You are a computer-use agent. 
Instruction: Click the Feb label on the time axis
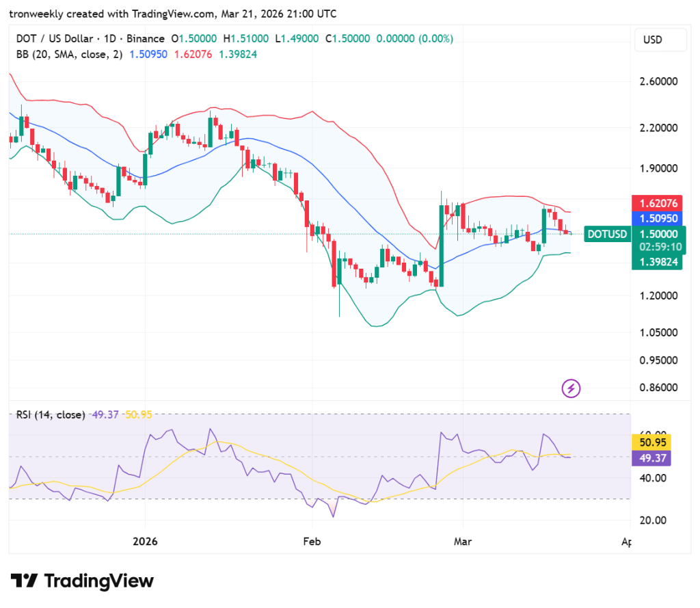[x=312, y=541]
